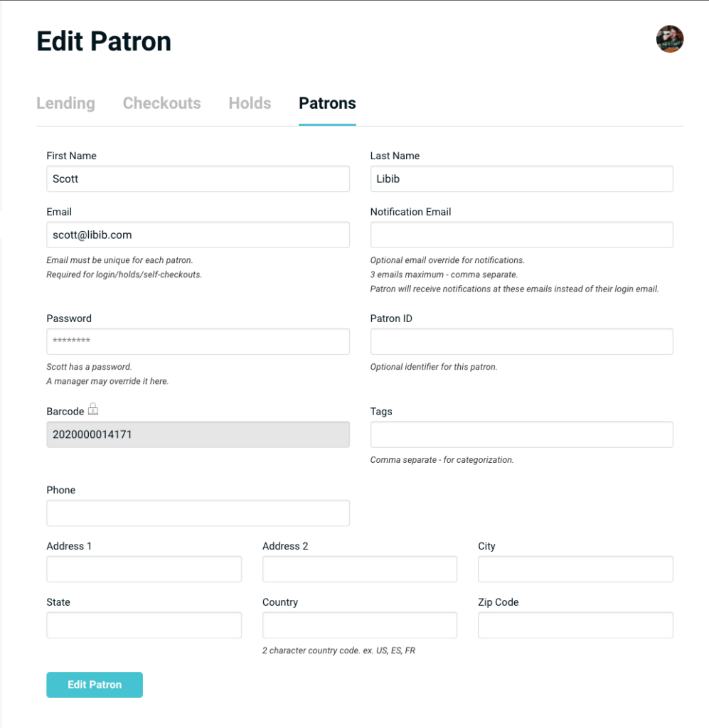This screenshot has width=709, height=728.
Task: Click into the Password field
Action: (x=198, y=341)
